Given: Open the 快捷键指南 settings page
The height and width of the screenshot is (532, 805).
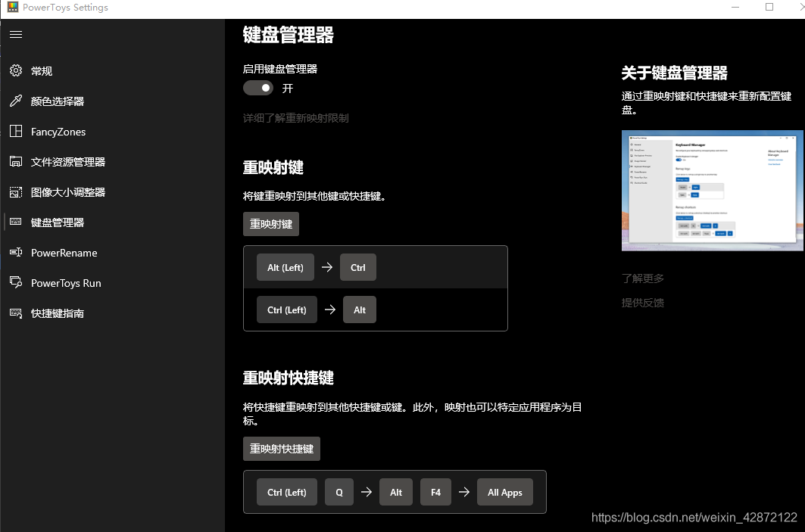Looking at the screenshot, I should pyautogui.click(x=112, y=313).
